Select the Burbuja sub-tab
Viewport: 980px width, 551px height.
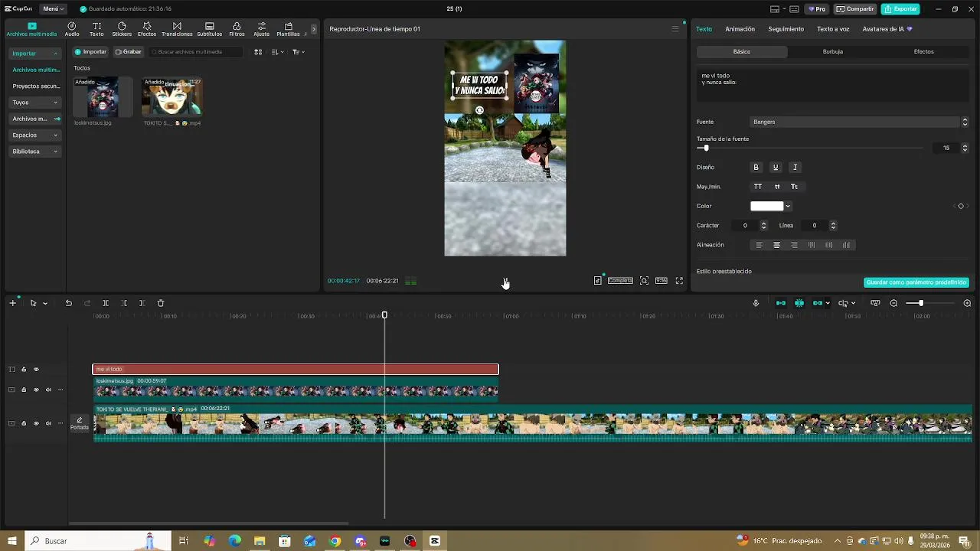point(833,52)
